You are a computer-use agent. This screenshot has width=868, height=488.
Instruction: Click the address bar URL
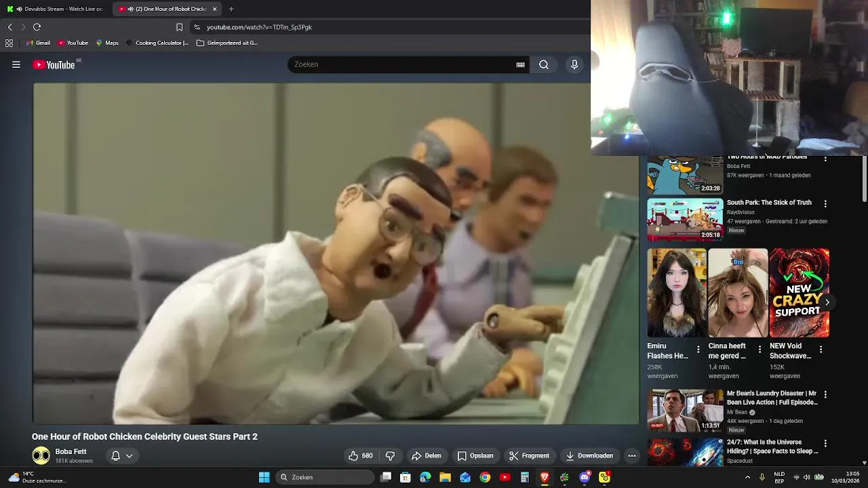click(259, 27)
